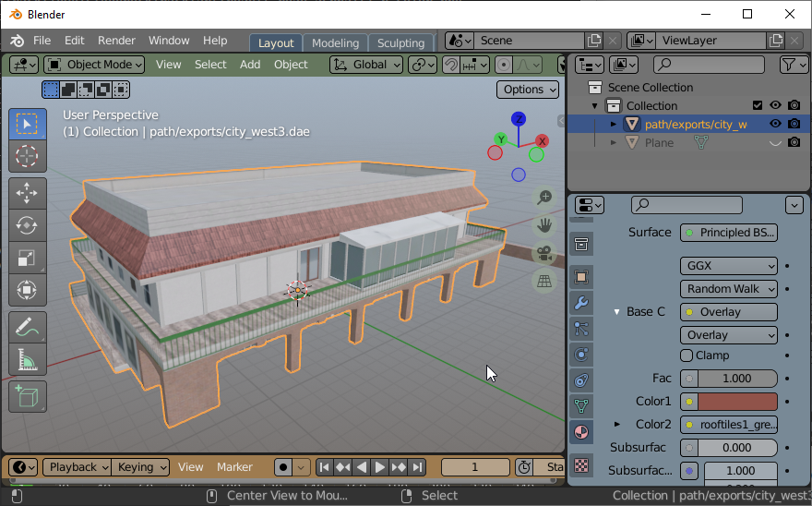Open the Overlay blend type dropdown
812x506 pixels.
click(729, 335)
